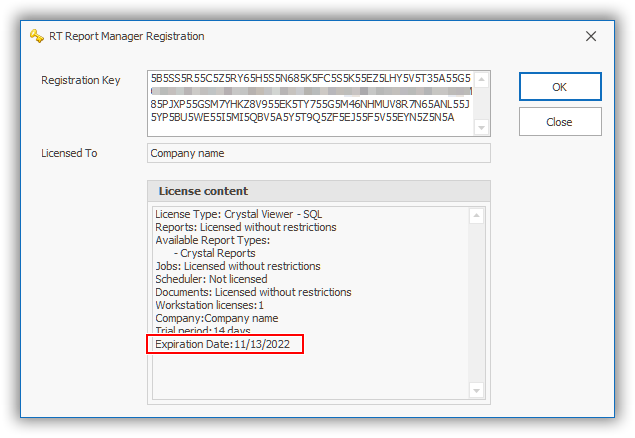This screenshot has width=635, height=438.
Task: Close the registration dialog with X
Action: click(x=591, y=36)
